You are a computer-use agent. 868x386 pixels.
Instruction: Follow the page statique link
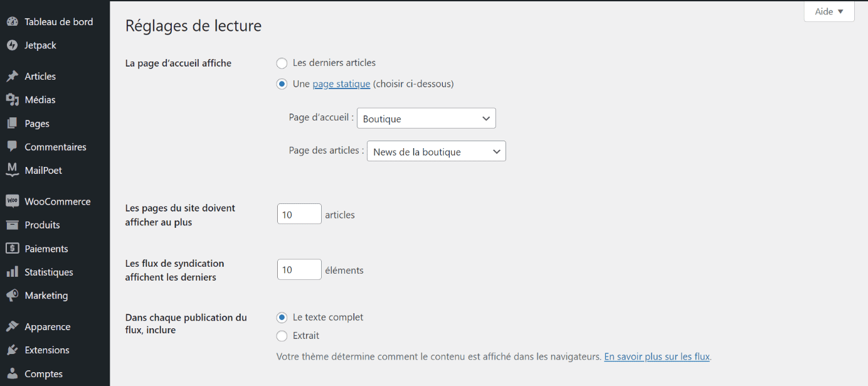[342, 83]
